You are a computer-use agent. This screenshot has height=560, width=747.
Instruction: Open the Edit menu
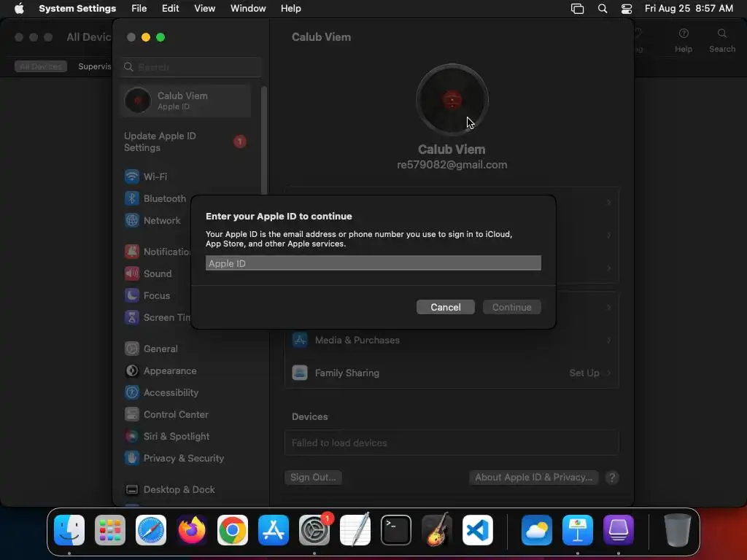(170, 9)
